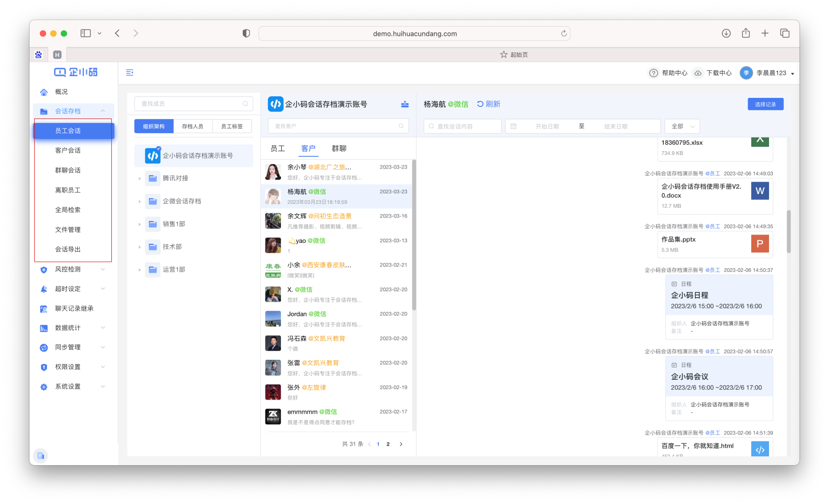Click the Safari downloads icon
Screen dimensions: 829x504
tap(726, 33)
